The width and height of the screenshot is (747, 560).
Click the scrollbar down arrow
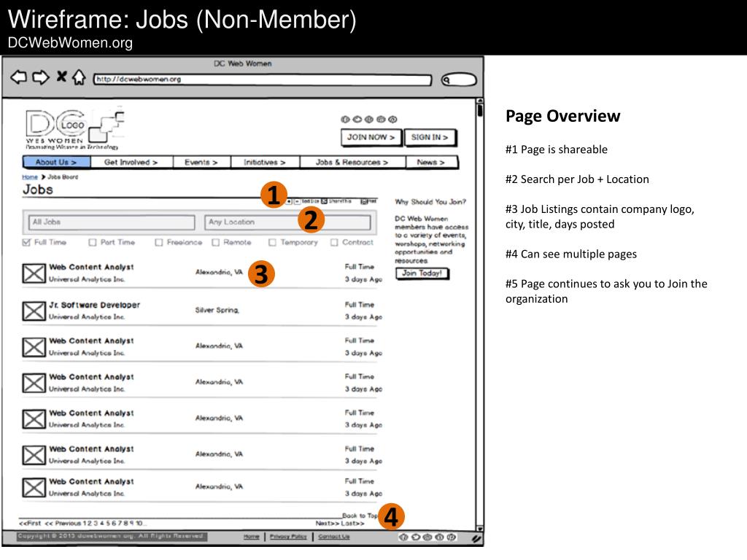[x=480, y=529]
